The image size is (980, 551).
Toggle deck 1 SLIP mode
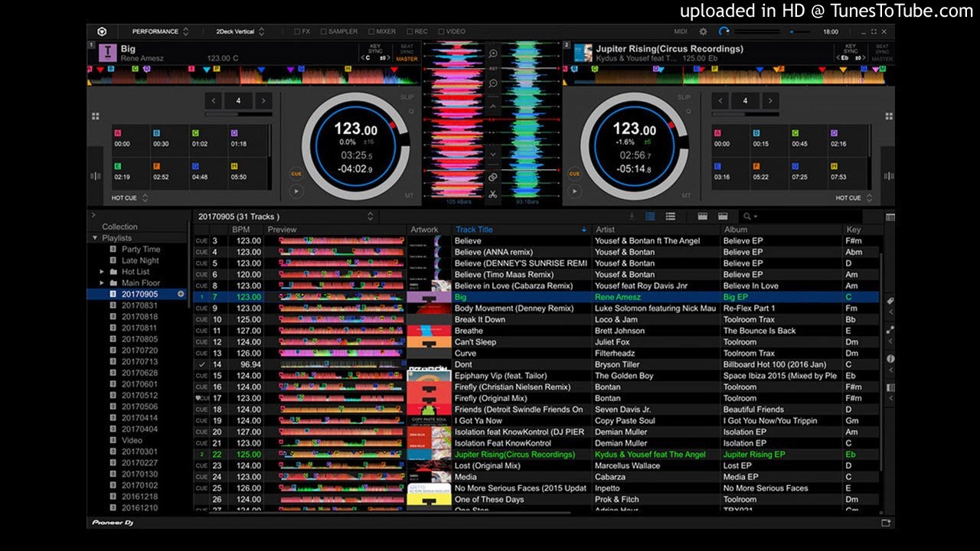coord(407,98)
